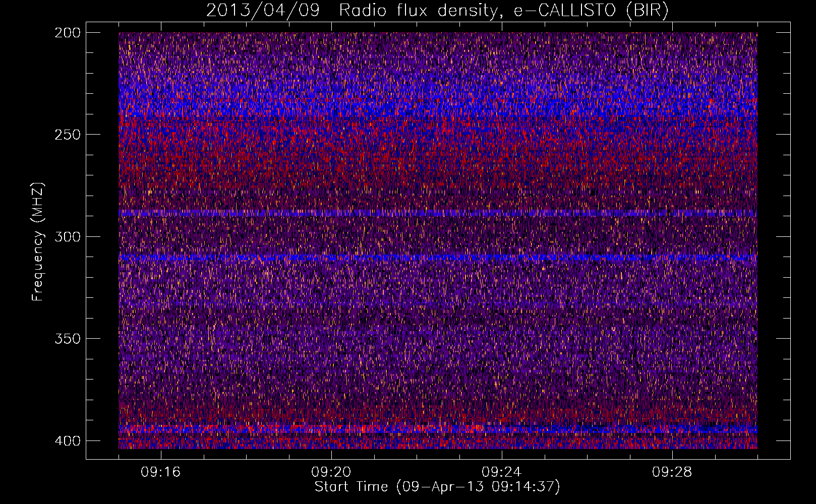816x504 pixels.
Task: Click the 350 frequency tick label
Action: pyautogui.click(x=67, y=339)
